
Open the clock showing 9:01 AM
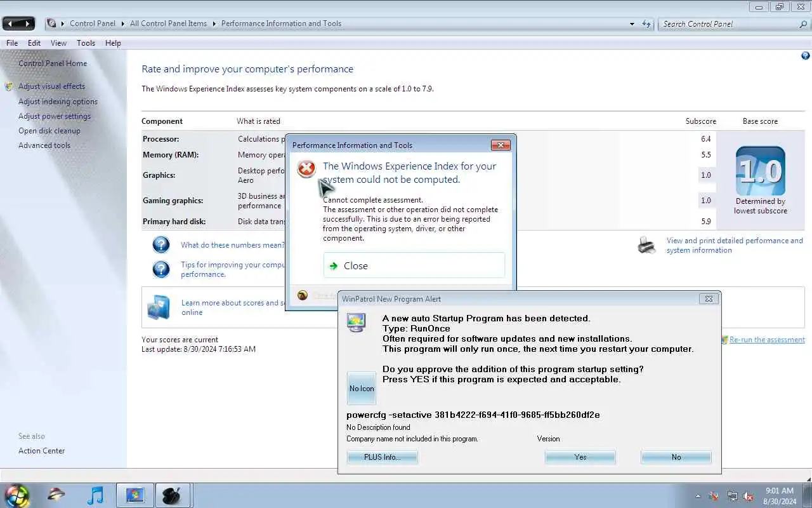780,496
